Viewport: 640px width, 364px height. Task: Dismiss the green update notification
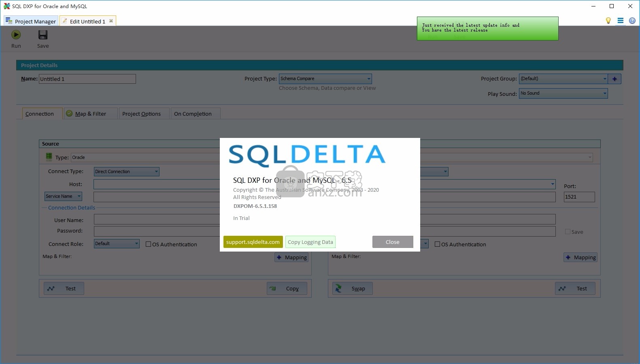coord(488,28)
